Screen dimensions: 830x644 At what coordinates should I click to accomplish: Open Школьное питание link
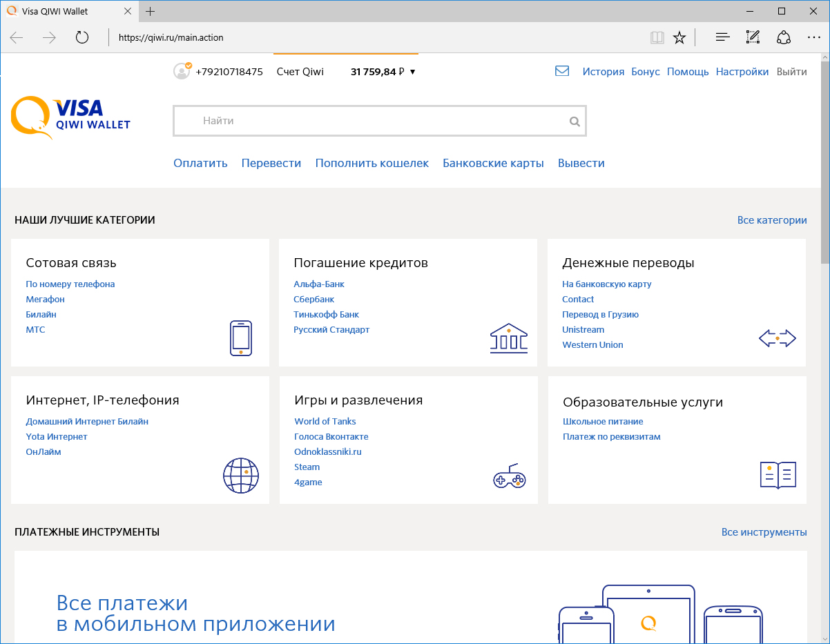pos(603,421)
